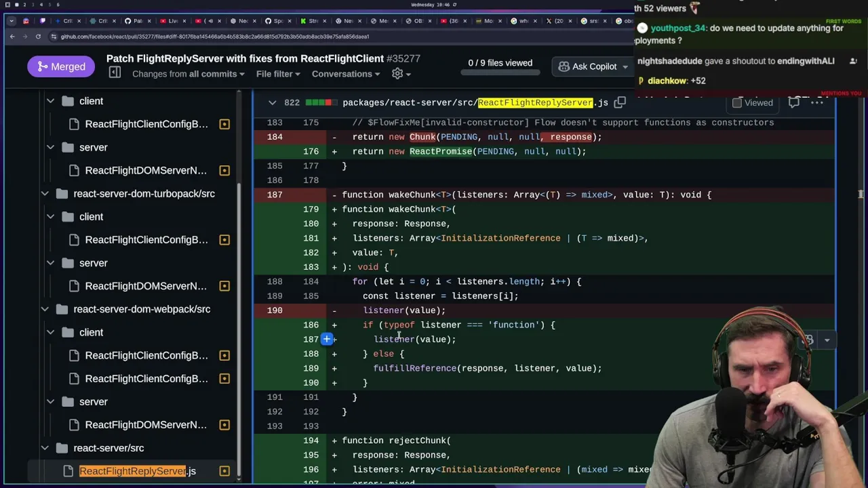Click added line number 189 fulfillReference
The height and width of the screenshot is (488, 868).
point(311,368)
